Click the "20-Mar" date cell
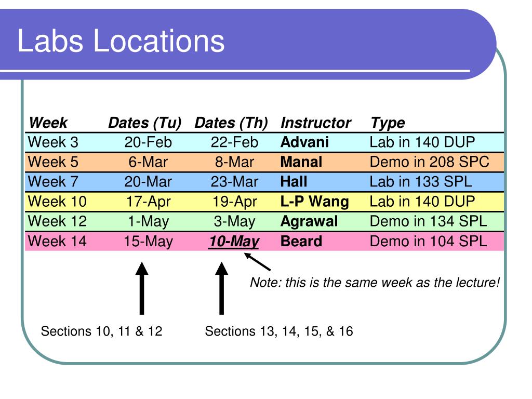532x399 pixels. click(x=148, y=181)
